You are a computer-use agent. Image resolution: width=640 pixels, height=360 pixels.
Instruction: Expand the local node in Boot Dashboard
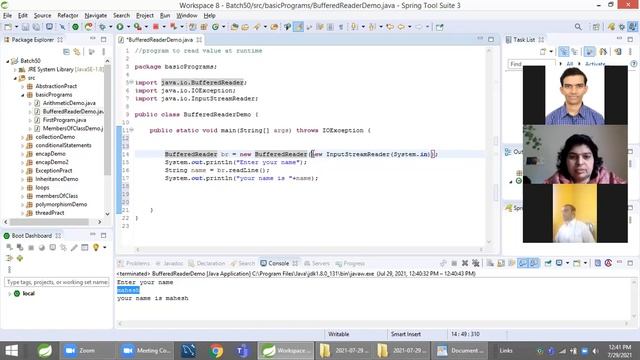(9, 293)
